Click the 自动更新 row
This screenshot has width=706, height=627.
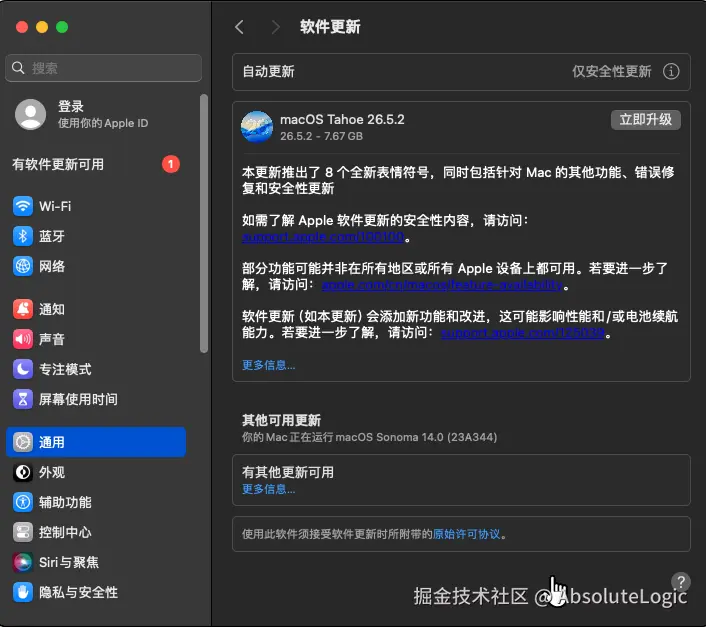coord(461,72)
